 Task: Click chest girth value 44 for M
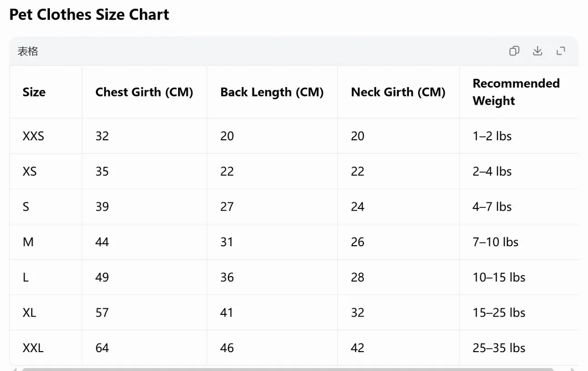pos(102,242)
